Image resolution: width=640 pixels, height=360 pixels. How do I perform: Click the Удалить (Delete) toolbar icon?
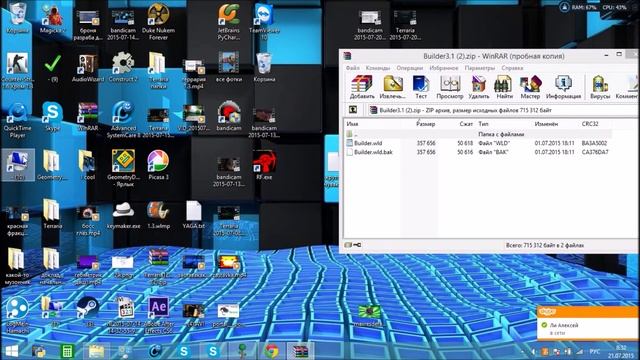(x=478, y=87)
